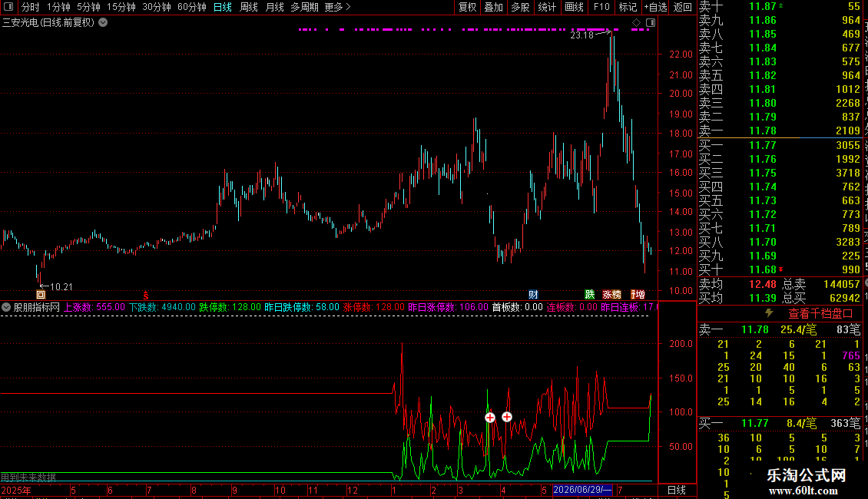The height and width of the screenshot is (499, 868).
Task: Click the 卖均 12.48 average value
Action: click(x=762, y=284)
